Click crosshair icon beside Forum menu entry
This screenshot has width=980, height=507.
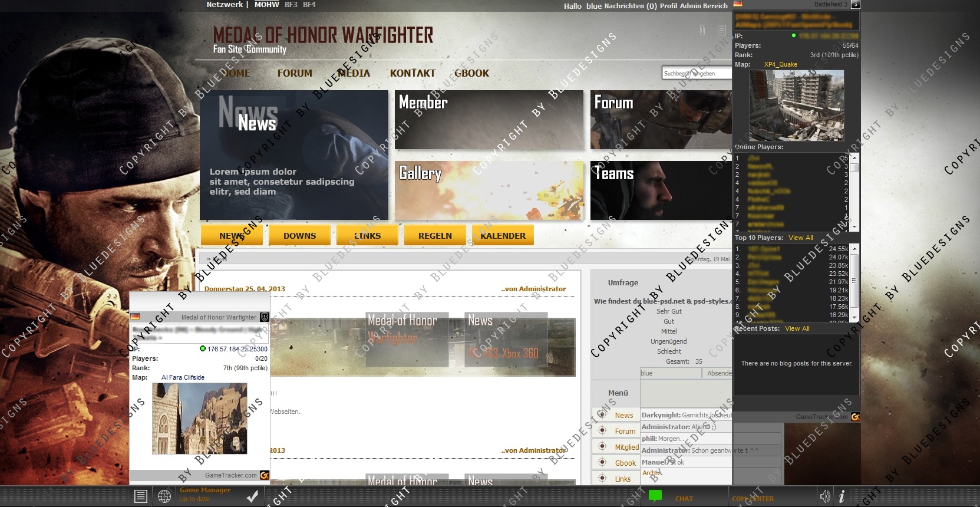(602, 430)
